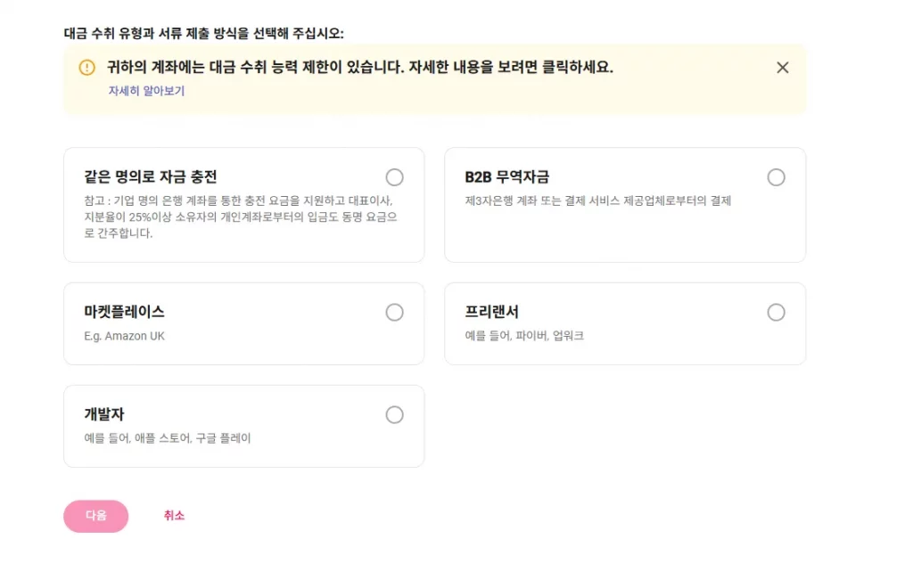The image size is (913, 588).
Task: Click the 대금 수취 능력 제한 warning message
Action: (360, 68)
